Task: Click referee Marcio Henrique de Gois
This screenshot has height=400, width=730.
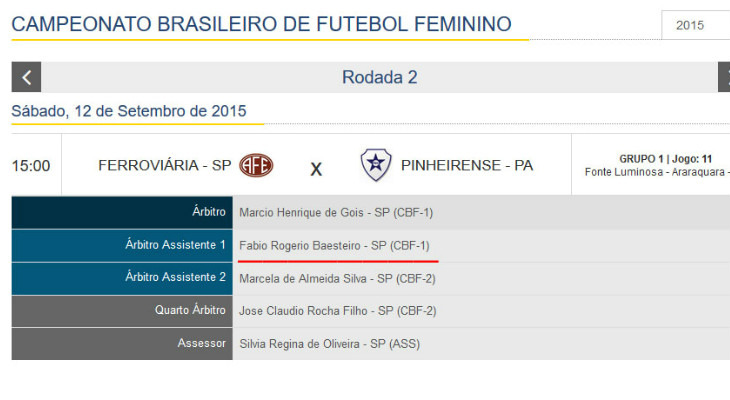Action: point(336,212)
